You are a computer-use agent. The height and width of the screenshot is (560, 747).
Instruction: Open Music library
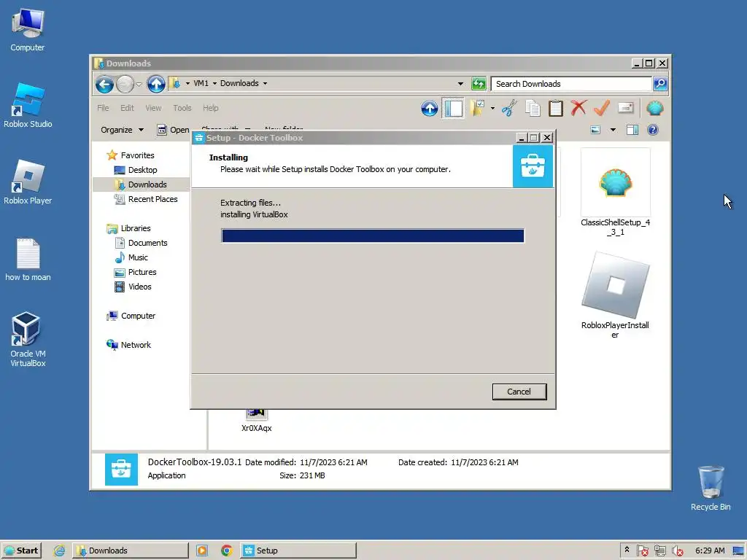point(131,257)
